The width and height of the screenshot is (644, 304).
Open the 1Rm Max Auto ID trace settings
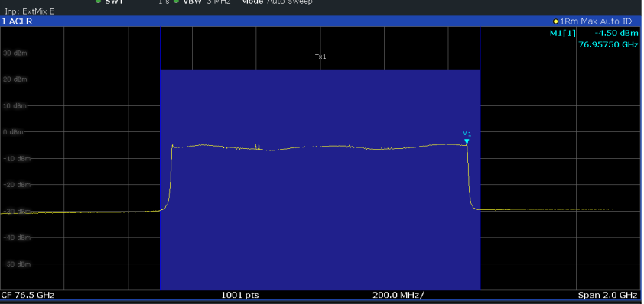pos(596,21)
